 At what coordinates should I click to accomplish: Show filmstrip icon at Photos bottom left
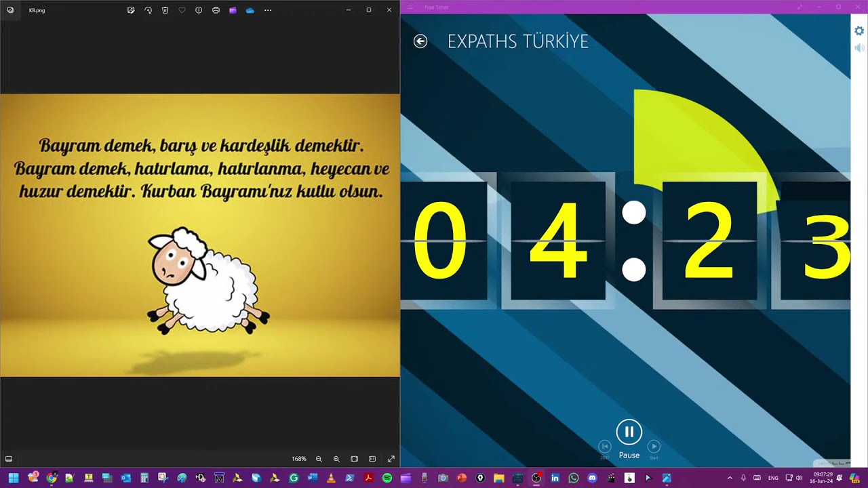(x=9, y=459)
